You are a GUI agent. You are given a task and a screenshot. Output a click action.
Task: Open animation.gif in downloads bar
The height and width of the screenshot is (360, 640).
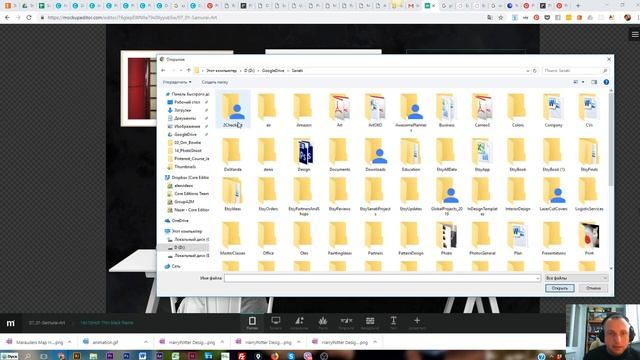105,342
